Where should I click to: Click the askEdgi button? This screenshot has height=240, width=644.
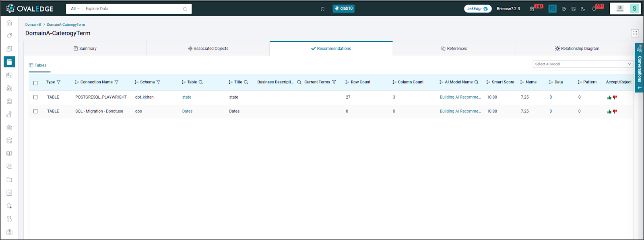point(477,8)
